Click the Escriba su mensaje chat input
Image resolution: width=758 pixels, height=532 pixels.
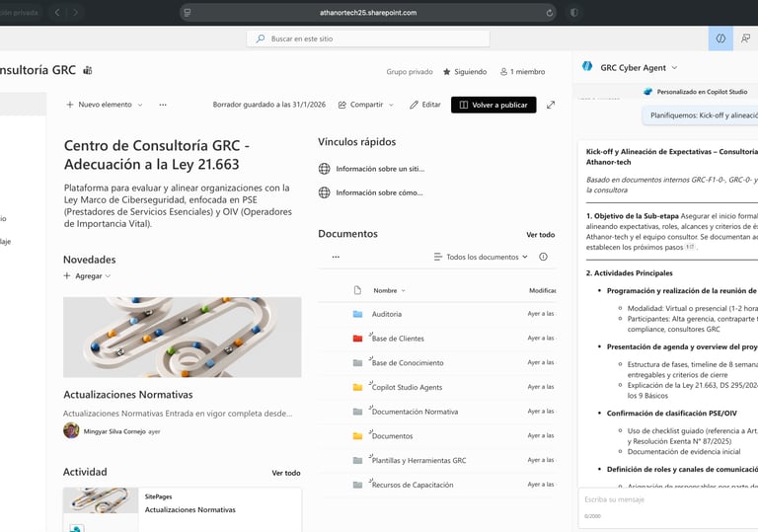[668, 499]
